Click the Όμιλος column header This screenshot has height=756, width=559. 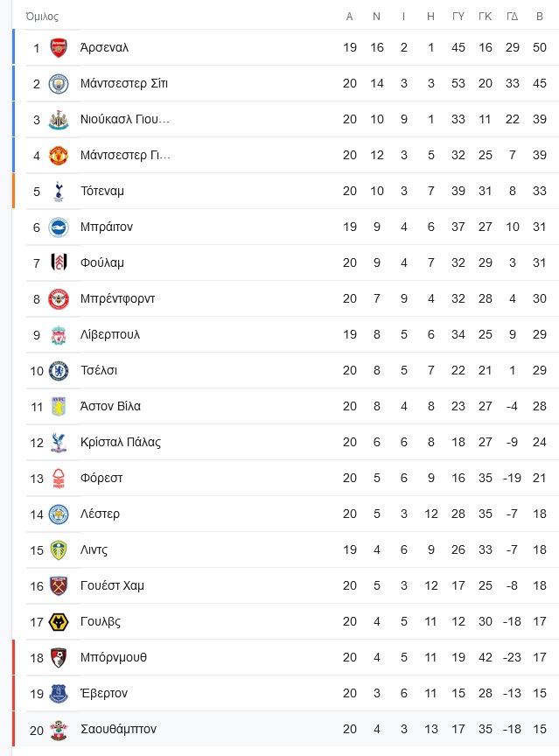[42, 17]
